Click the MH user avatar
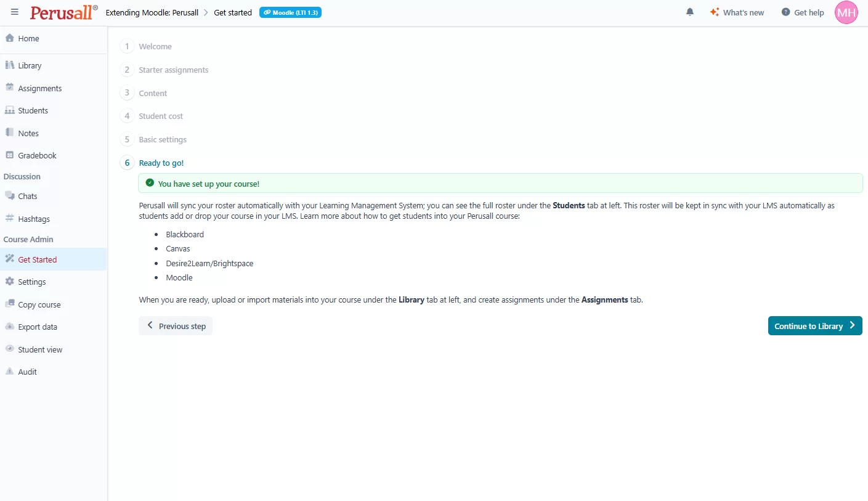 point(846,12)
